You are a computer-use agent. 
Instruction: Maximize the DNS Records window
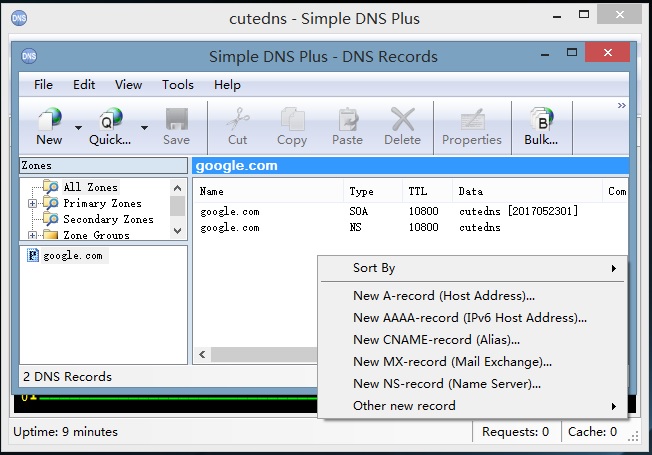pyautogui.click(x=572, y=52)
